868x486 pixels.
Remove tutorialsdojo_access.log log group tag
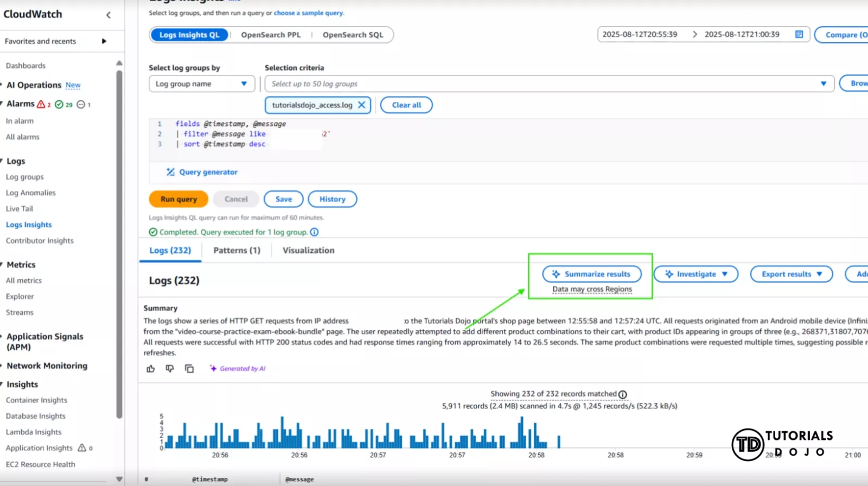[361, 105]
